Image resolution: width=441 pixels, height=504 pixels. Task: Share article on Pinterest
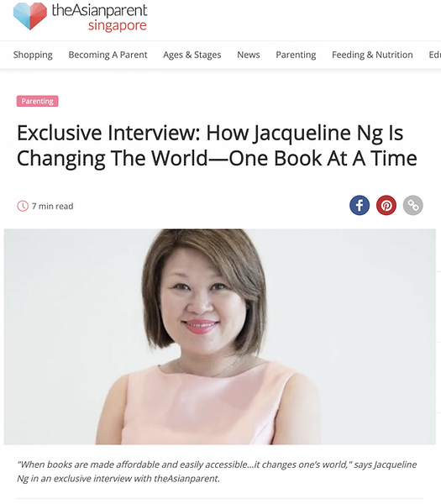point(386,205)
